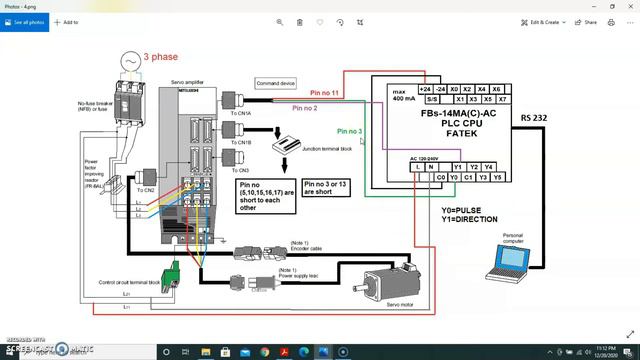Click the 'Encoder cable' note text
This screenshot has height=360, width=640.
pyautogui.click(x=306, y=248)
